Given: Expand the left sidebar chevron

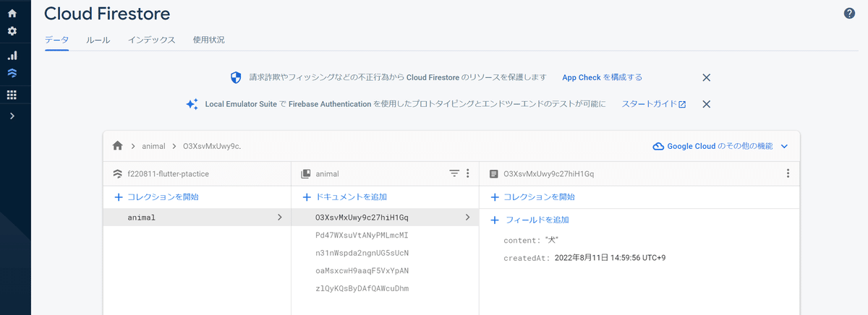Looking at the screenshot, I should tap(12, 116).
